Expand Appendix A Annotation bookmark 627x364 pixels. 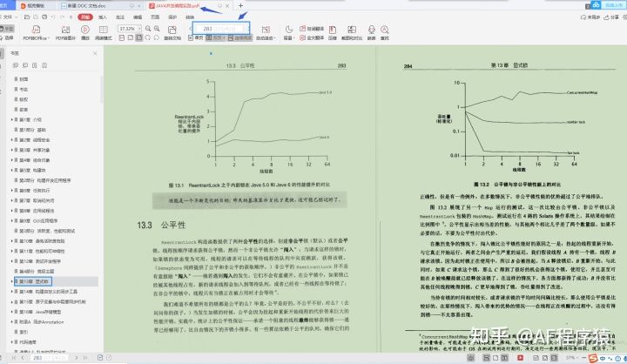click(11, 322)
